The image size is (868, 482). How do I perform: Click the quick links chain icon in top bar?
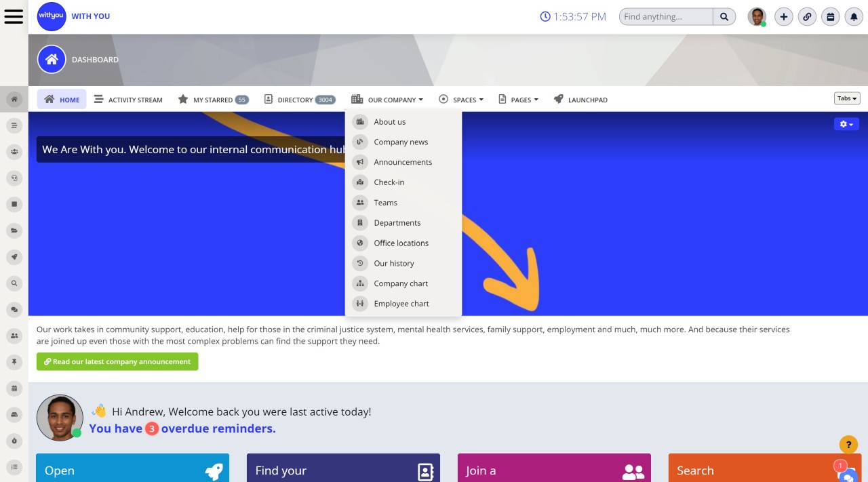807,16
